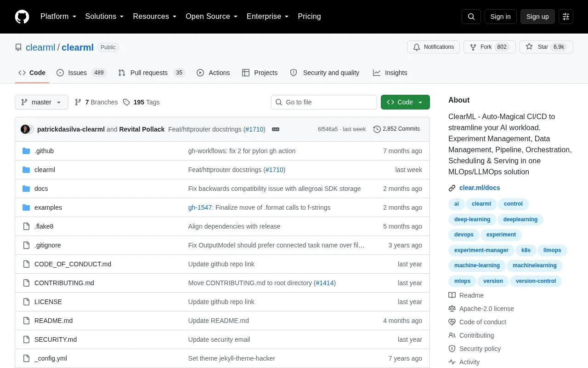Select the machine-learning topic tag
The image size is (588, 368).
pyautogui.click(x=477, y=265)
